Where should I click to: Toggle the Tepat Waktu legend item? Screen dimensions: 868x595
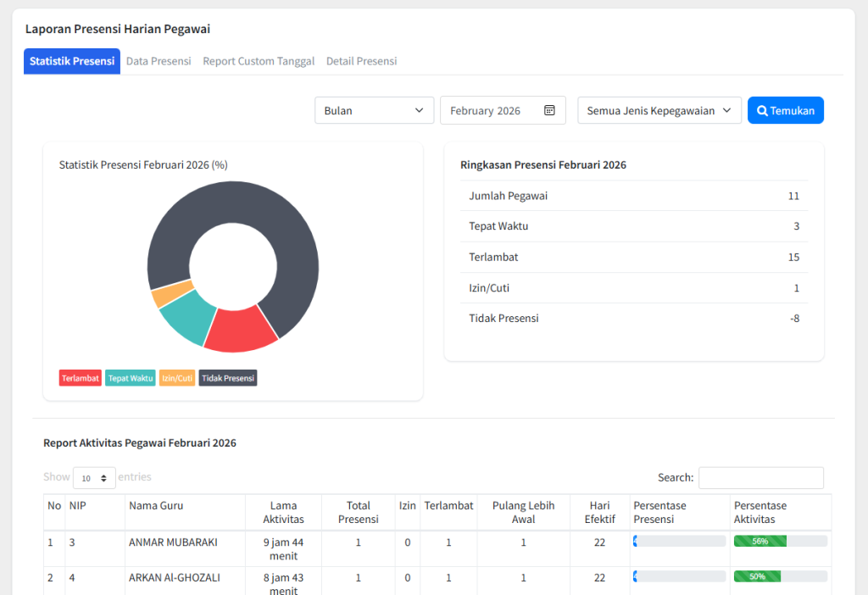pos(131,378)
